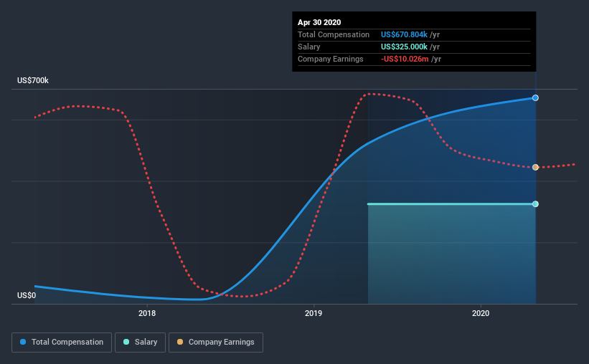Click the 2018 x-axis label
The width and height of the screenshot is (589, 364).
pos(147,313)
